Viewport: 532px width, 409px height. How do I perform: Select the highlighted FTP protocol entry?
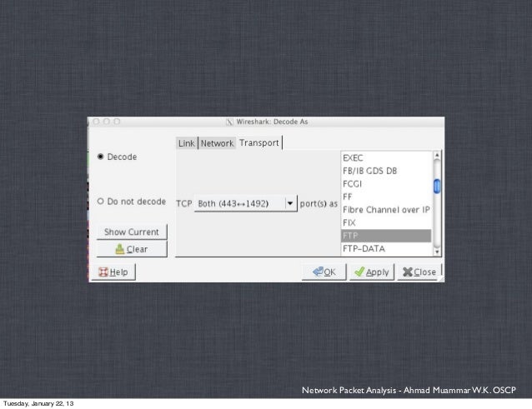pos(386,236)
